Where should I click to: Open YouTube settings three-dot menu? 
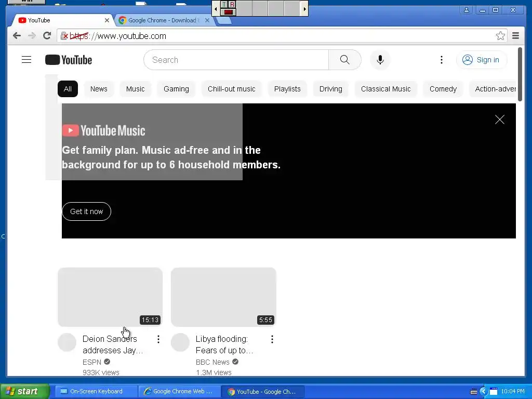click(x=442, y=60)
